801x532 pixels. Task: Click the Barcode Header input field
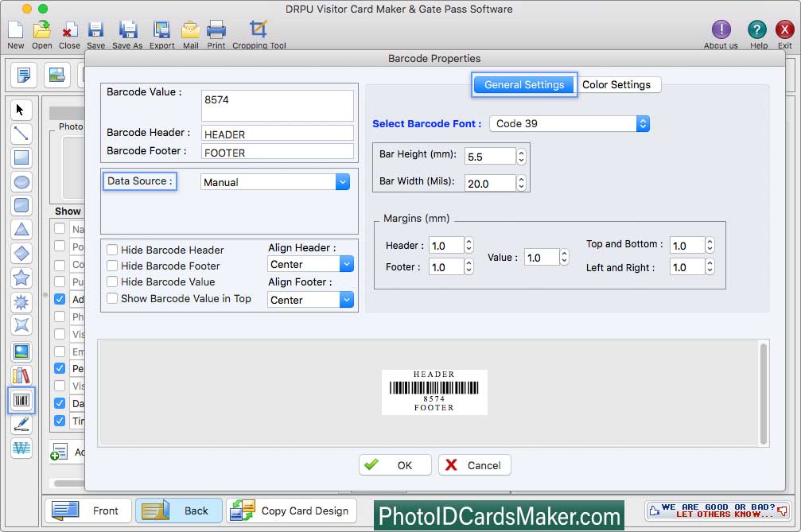click(x=278, y=134)
